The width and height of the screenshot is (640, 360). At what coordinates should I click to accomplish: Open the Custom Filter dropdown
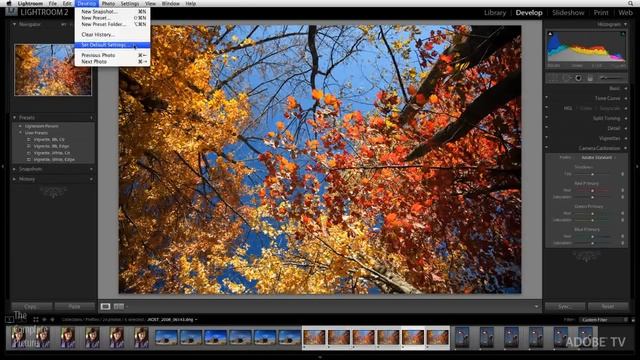tap(603, 320)
